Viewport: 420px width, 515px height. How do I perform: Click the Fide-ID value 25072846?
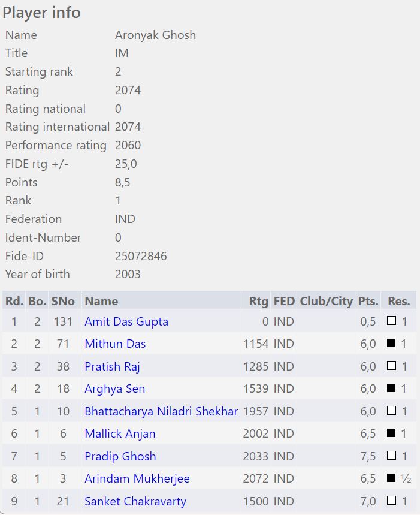tap(141, 256)
